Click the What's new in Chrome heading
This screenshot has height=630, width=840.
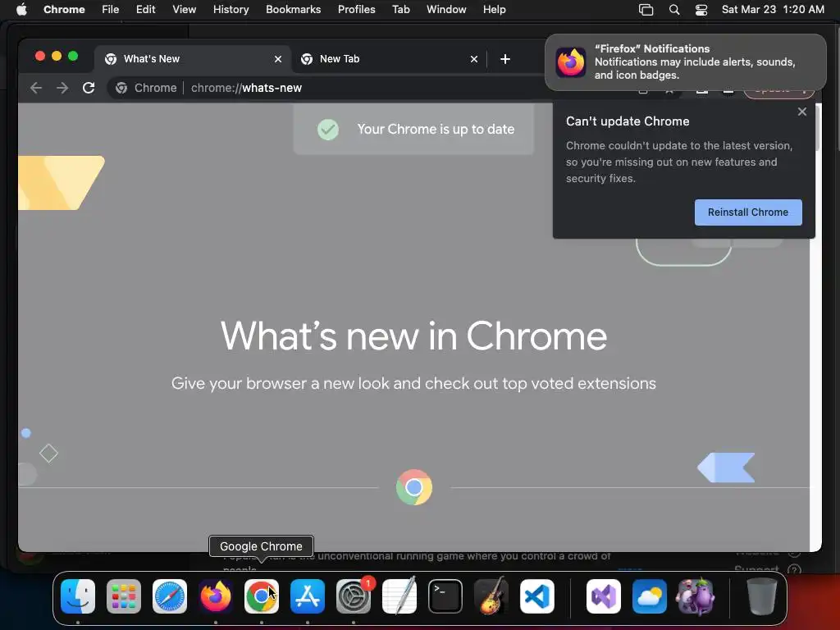pos(413,336)
